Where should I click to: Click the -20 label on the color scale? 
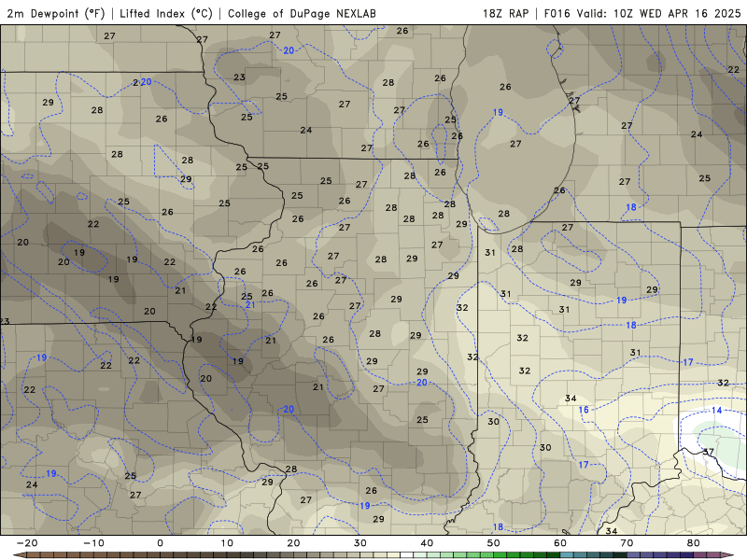[27, 543]
